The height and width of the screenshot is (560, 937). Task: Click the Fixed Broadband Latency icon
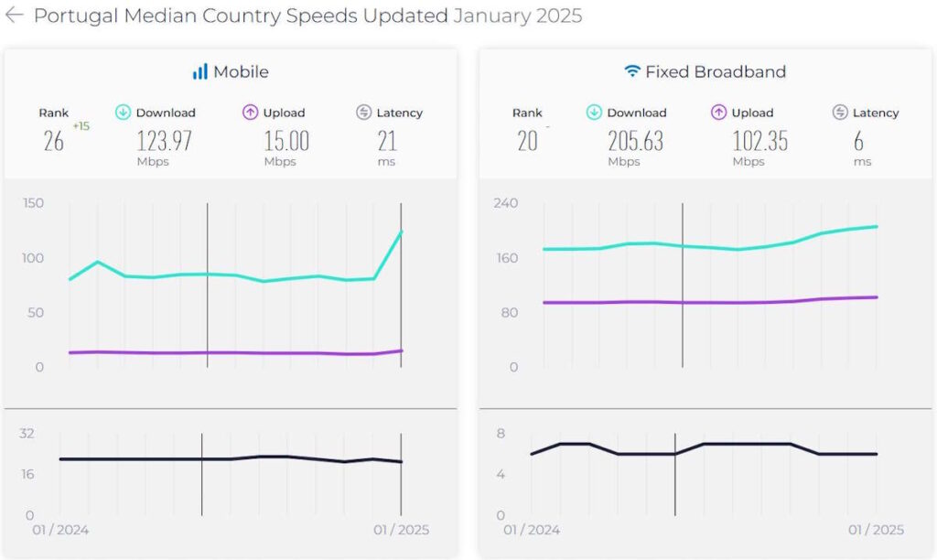click(840, 113)
